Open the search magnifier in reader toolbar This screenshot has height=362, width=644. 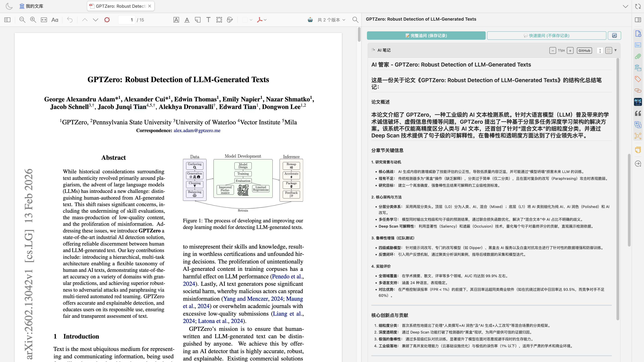[355, 20]
